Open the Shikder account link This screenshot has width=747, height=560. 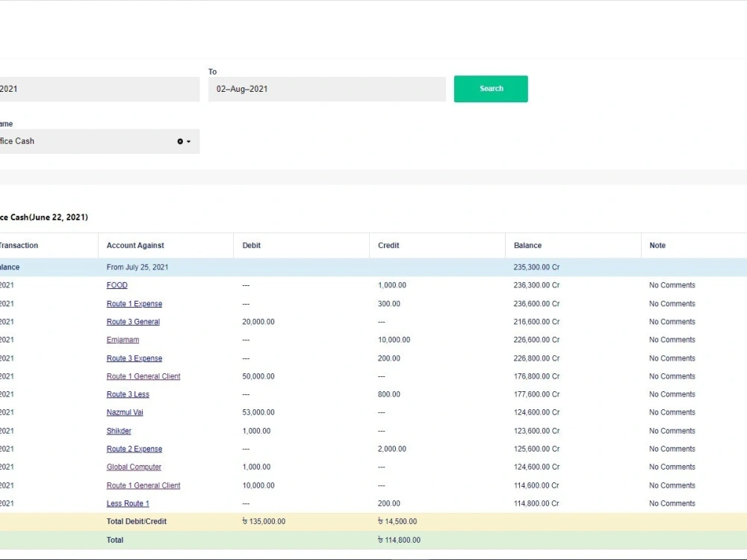[x=119, y=431]
